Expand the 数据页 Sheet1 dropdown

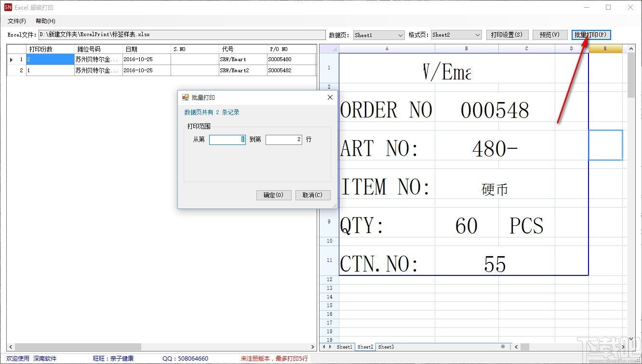[401, 35]
